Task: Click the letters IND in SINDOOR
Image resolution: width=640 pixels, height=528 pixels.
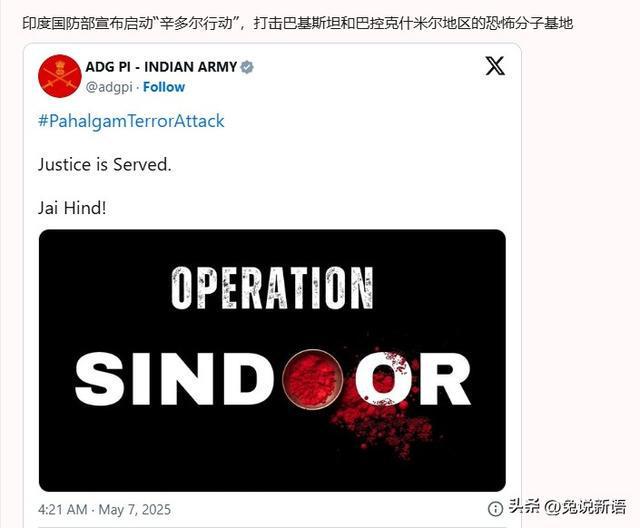Action: click(205, 379)
